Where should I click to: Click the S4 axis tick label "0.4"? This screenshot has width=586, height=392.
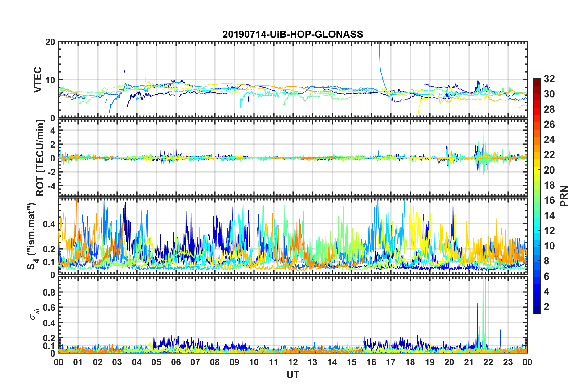[x=49, y=224]
